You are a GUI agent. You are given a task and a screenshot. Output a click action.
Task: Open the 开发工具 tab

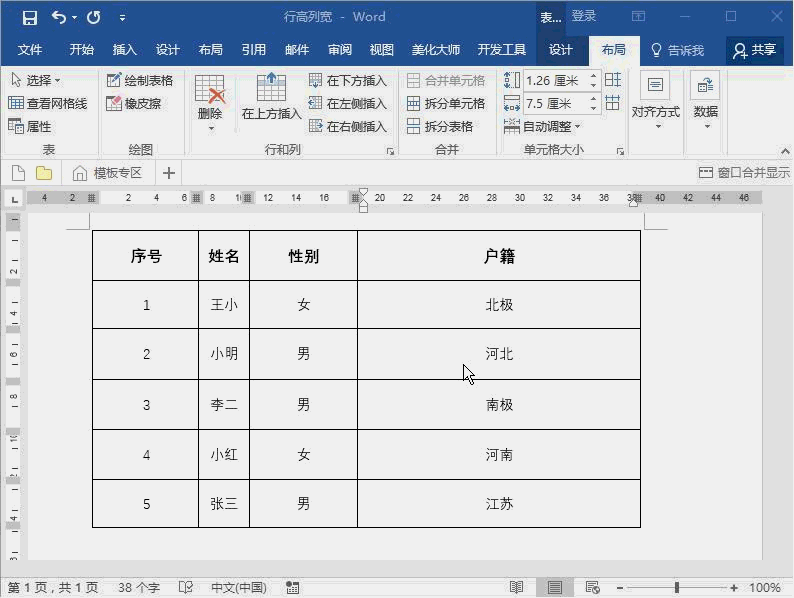[x=501, y=50]
